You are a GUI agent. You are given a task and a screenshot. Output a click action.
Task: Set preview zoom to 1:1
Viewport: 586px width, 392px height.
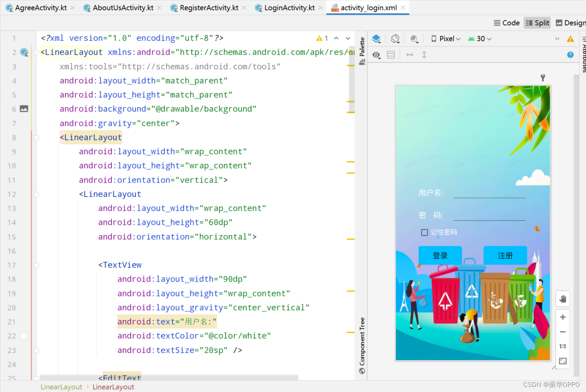pos(563,346)
